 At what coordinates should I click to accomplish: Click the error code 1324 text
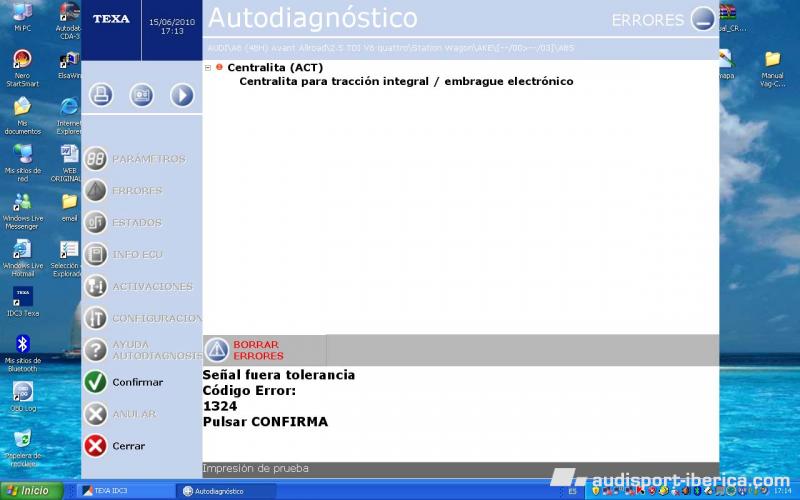click(x=220, y=406)
